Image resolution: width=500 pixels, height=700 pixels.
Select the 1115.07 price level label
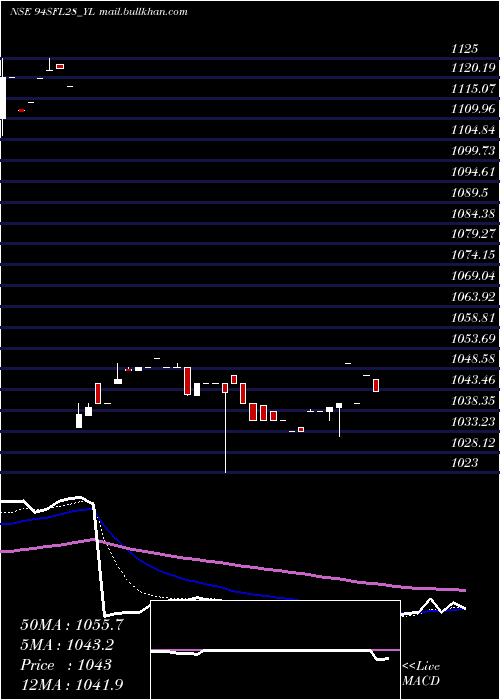tap(473, 88)
